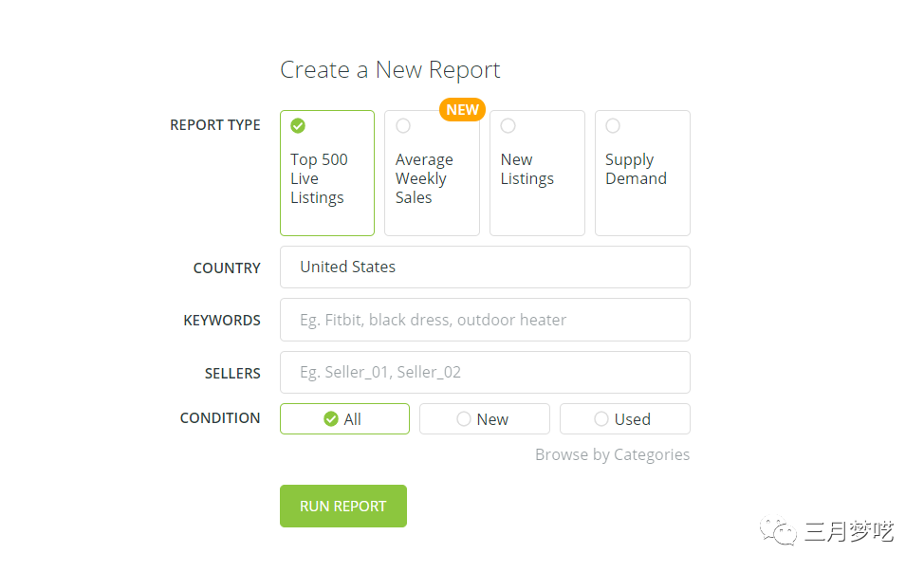Click the empty radio circle in Supply Demand card
This screenshot has height=572, width=924.
tap(613, 125)
